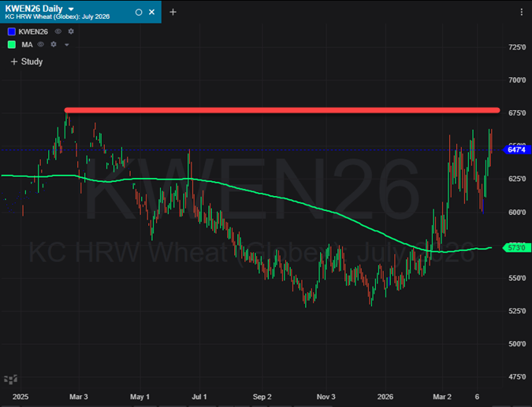Viewport: 532px width, 407px height.
Task: Click the KWEN26 legend label
Action: point(33,31)
